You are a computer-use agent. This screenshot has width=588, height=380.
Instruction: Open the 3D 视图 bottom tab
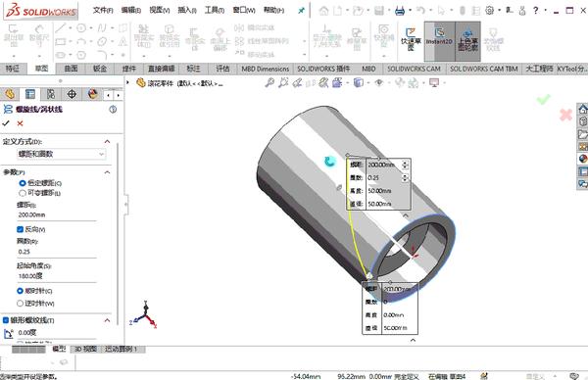85,349
